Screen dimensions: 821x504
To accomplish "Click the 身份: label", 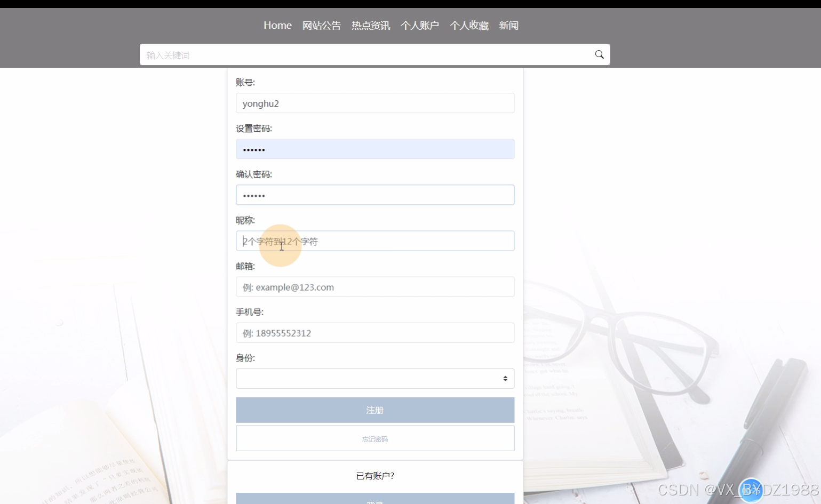I will pos(245,358).
